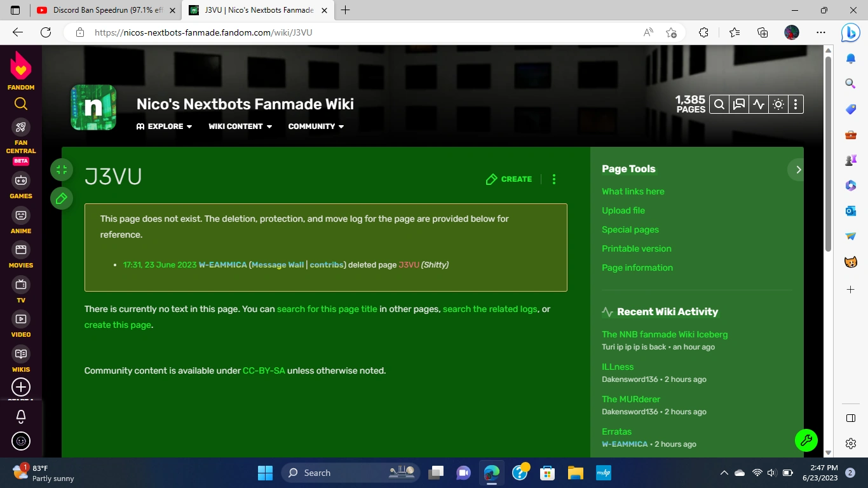Open Fandom notifications bell
The height and width of the screenshot is (488, 868).
21,416
